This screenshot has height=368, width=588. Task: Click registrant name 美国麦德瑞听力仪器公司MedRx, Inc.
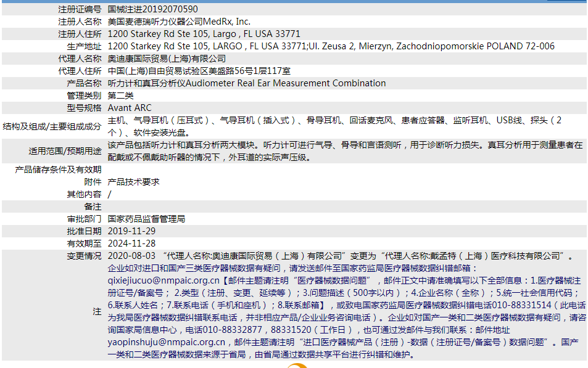click(x=179, y=22)
